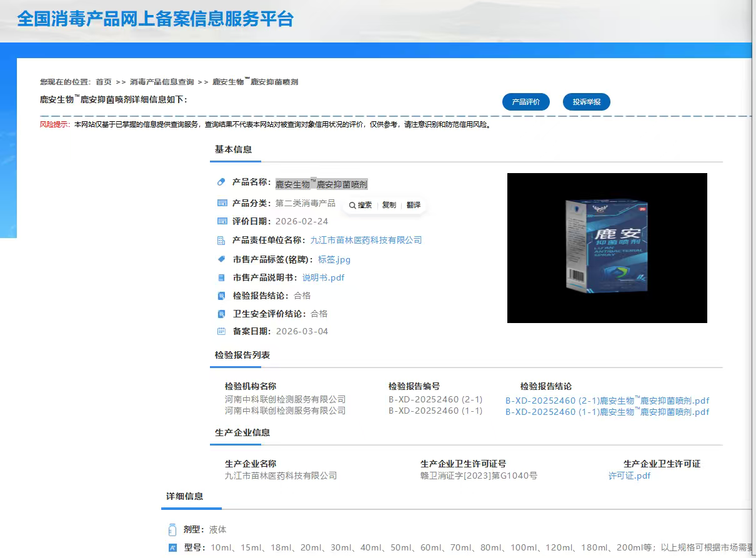
Task: Click the report icon beside 检验报告结论
Action: point(221,296)
